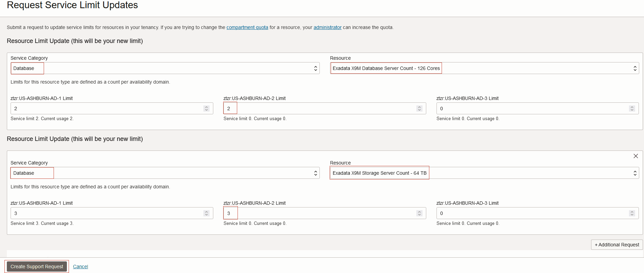Expand the Exadata X9M Storage Server Count dropdown
The image size is (644, 273).
(485, 173)
